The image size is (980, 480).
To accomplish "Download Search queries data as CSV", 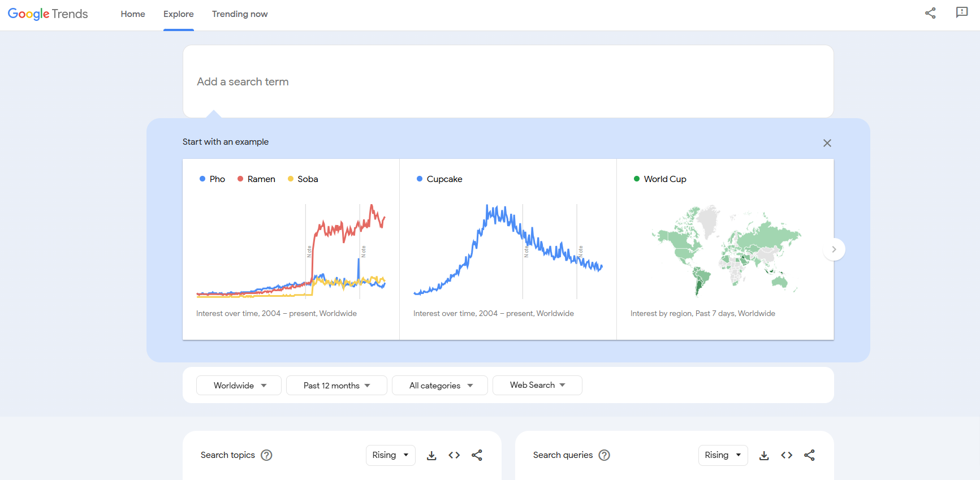I will tap(764, 455).
